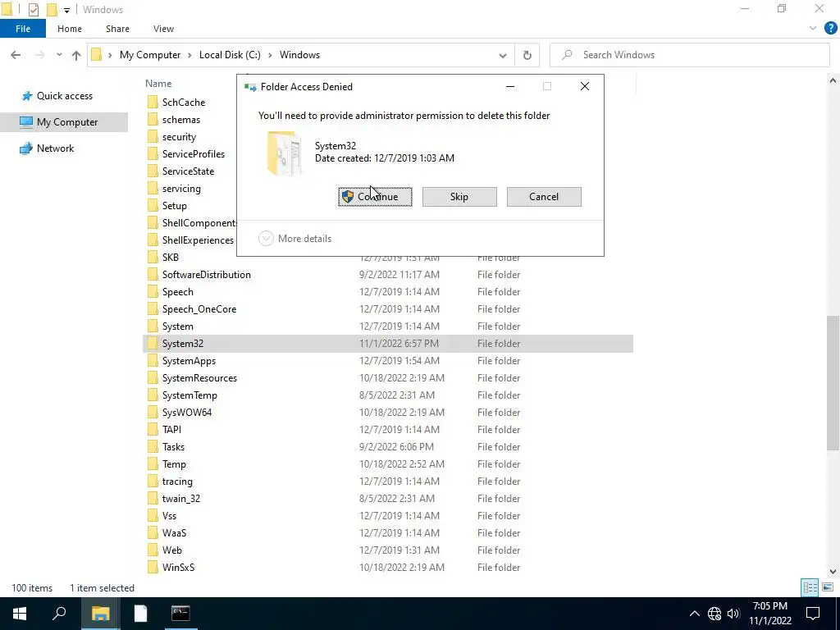The height and width of the screenshot is (630, 840).
Task: Show hidden system tray icons
Action: click(694, 614)
